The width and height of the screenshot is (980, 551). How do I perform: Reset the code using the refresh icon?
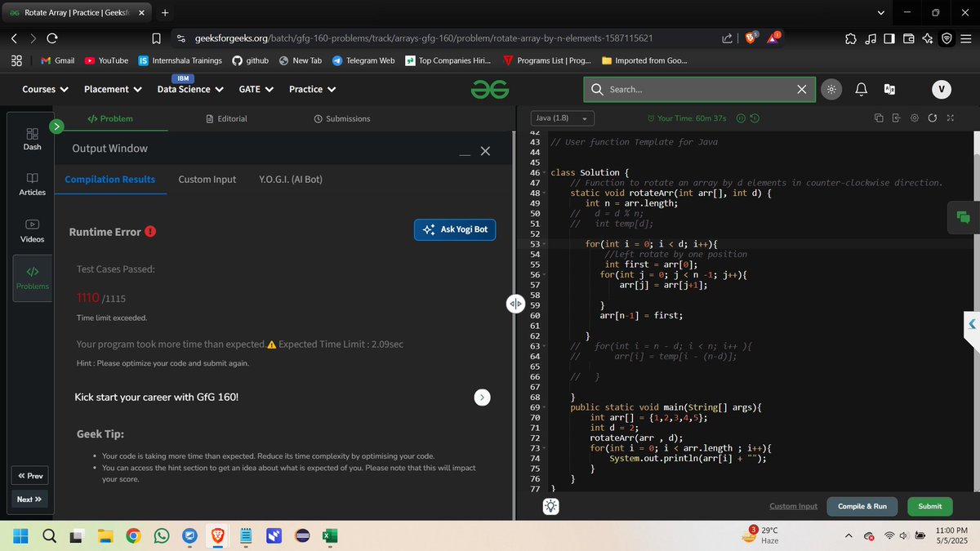click(x=933, y=118)
